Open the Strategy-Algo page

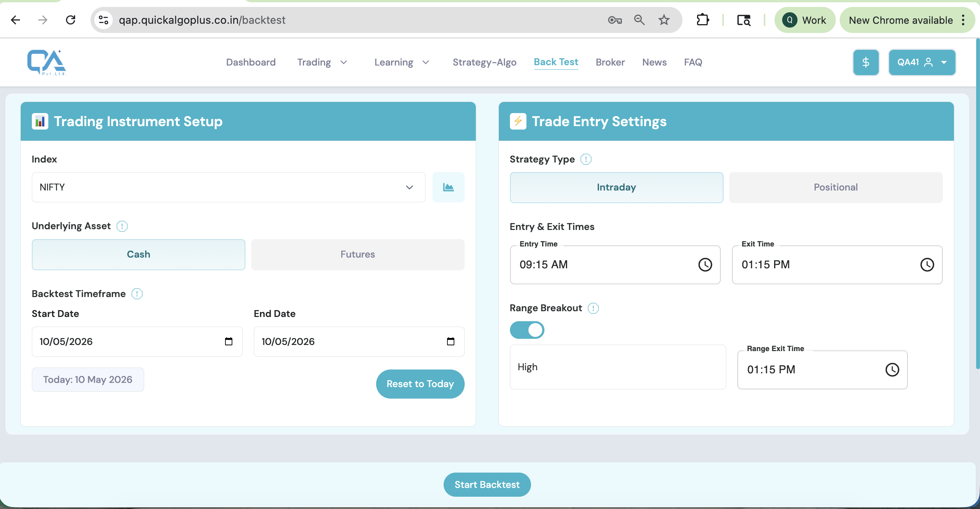point(484,62)
